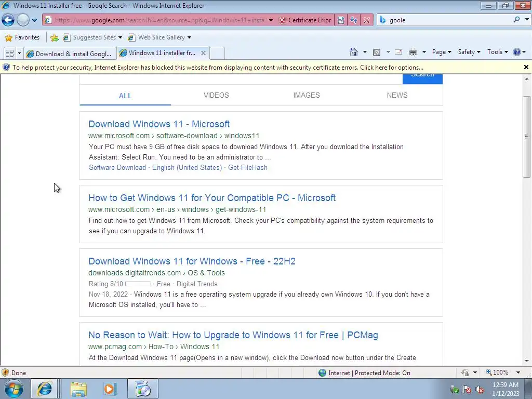Click the 100% zoom level button

tap(497, 373)
